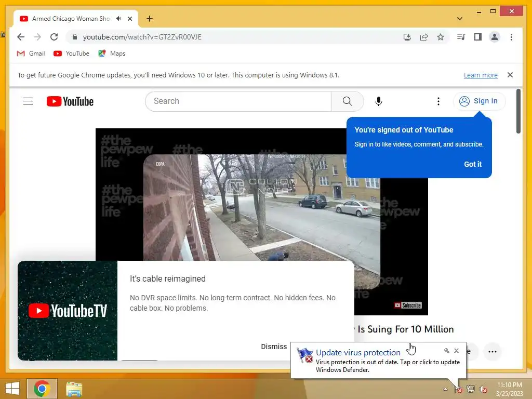Expand the tab search chevron

pos(460,19)
